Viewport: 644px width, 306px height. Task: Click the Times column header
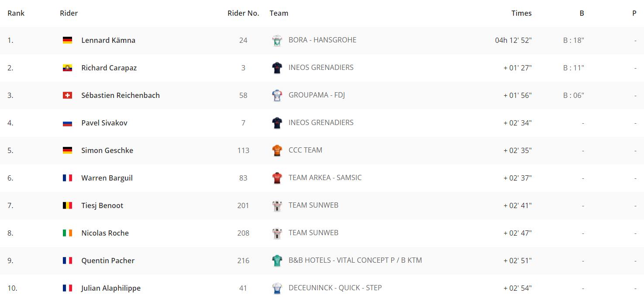[521, 13]
